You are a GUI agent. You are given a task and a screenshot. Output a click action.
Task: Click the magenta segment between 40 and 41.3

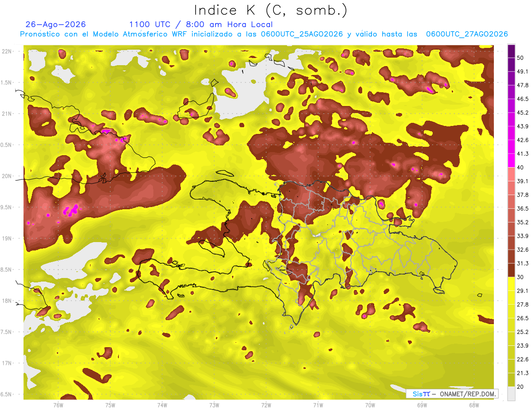511,160
